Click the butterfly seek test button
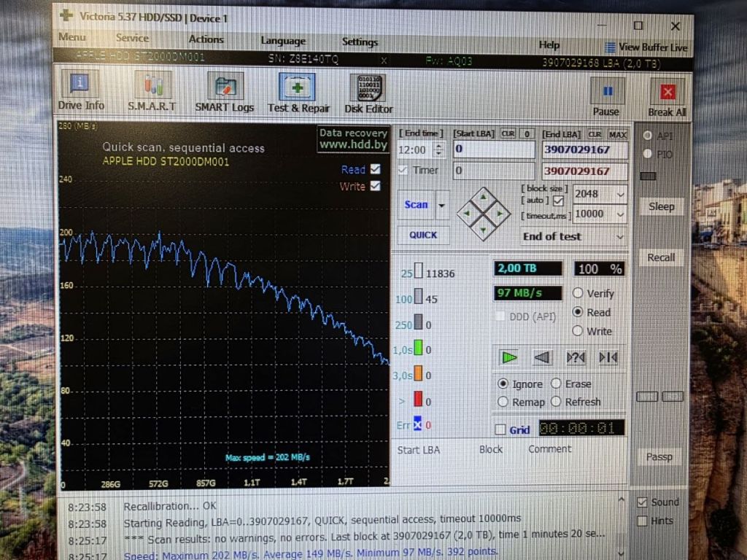The image size is (747, 560). [x=608, y=357]
